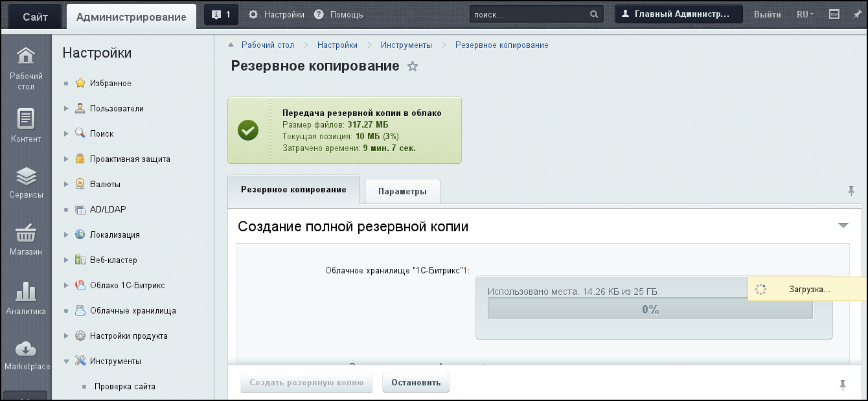This screenshot has width=868, height=401.
Task: Collapse the Создание полной резервной копии section
Action: tap(843, 225)
